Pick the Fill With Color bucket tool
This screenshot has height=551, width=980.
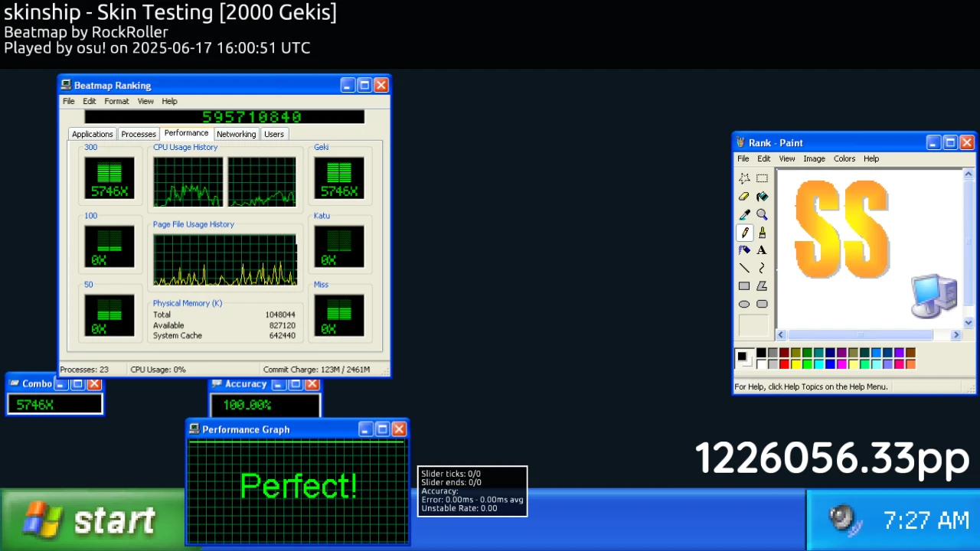pos(762,197)
